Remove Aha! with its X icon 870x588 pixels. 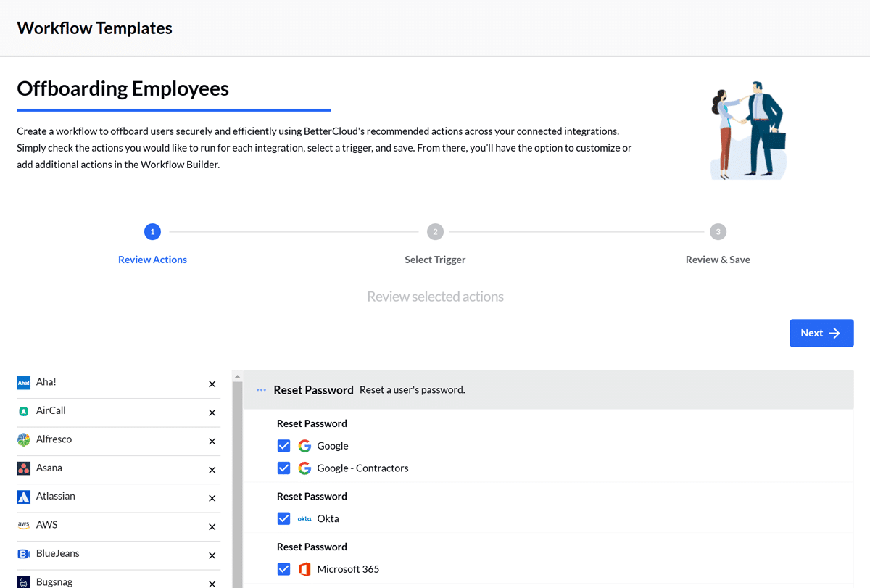(212, 384)
